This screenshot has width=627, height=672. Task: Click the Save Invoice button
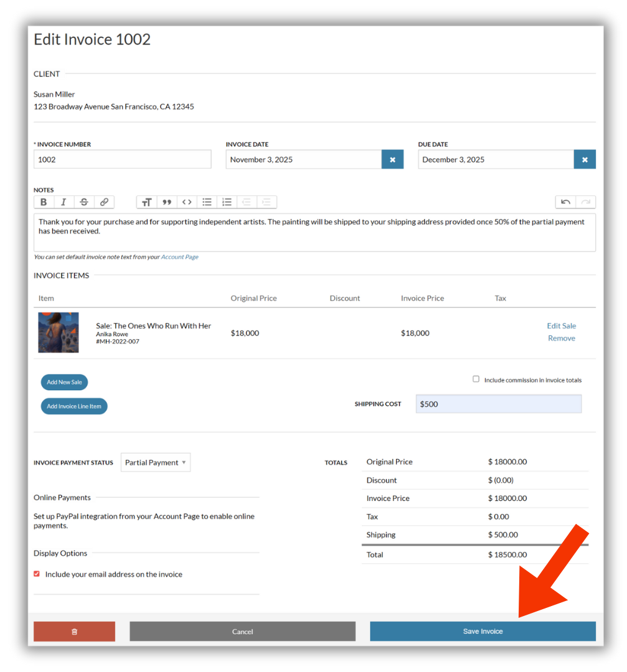pos(483,632)
